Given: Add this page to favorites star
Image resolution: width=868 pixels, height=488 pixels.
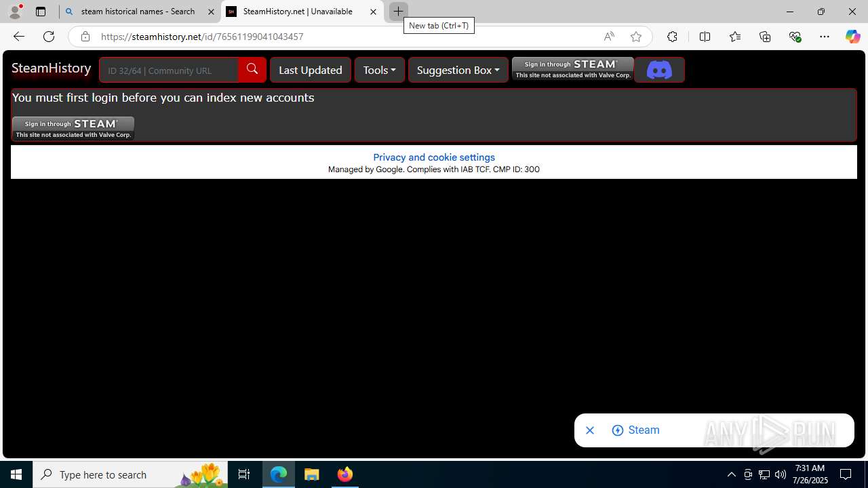Looking at the screenshot, I should pyautogui.click(x=636, y=37).
